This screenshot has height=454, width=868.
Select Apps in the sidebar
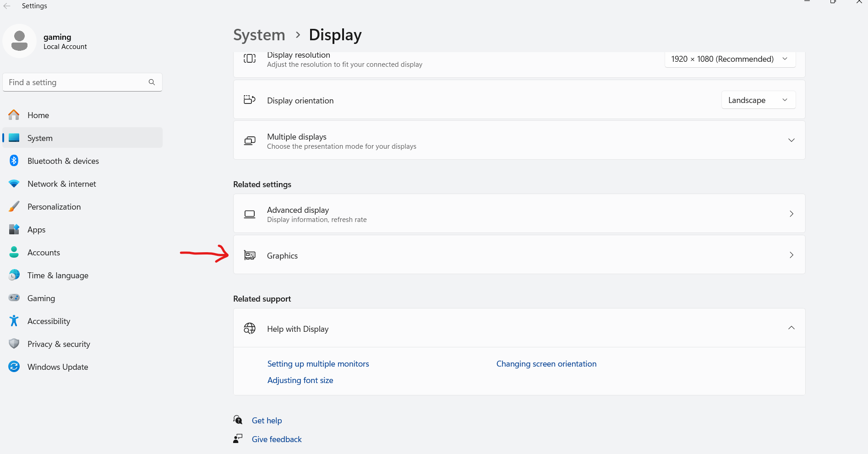click(37, 230)
